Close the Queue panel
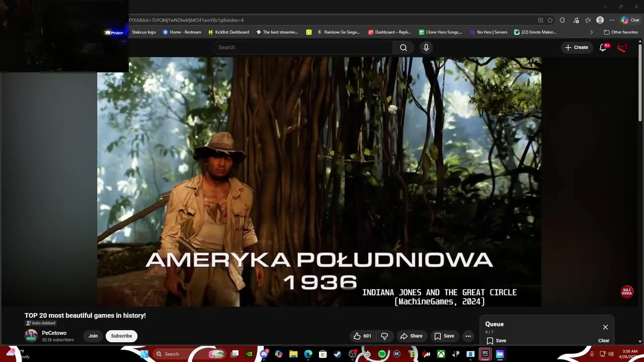Screen dimensions: 644x362 point(605,327)
